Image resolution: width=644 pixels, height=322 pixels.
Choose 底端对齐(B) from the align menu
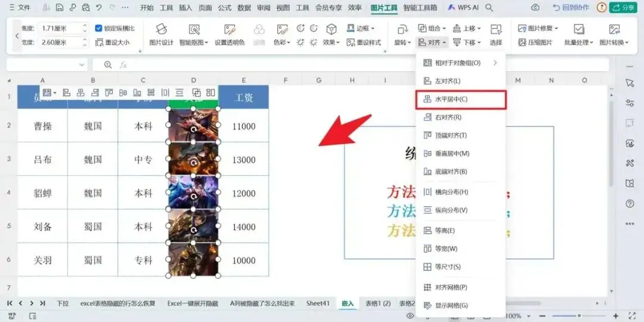coord(461,171)
